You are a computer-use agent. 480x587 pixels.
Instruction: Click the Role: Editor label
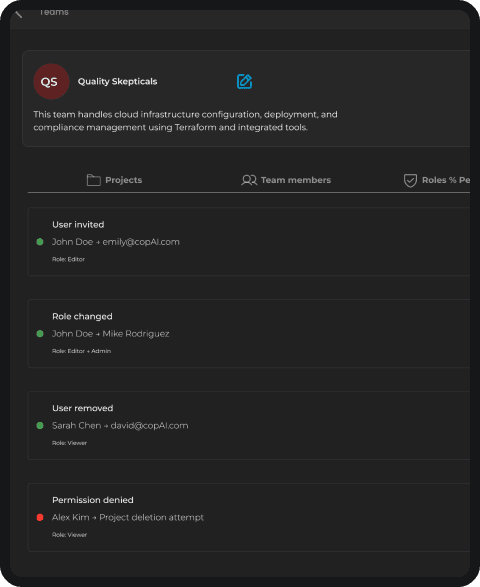pos(69,259)
